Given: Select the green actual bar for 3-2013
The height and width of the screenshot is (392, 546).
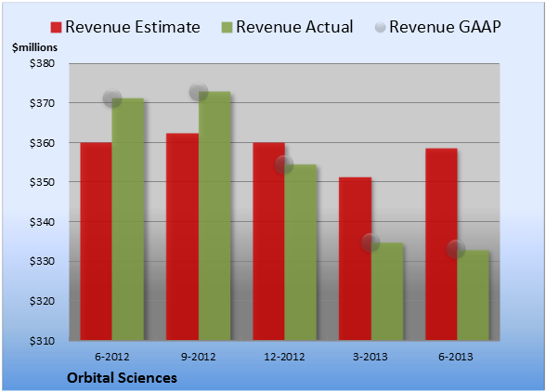Looking at the screenshot, I should click(387, 292).
